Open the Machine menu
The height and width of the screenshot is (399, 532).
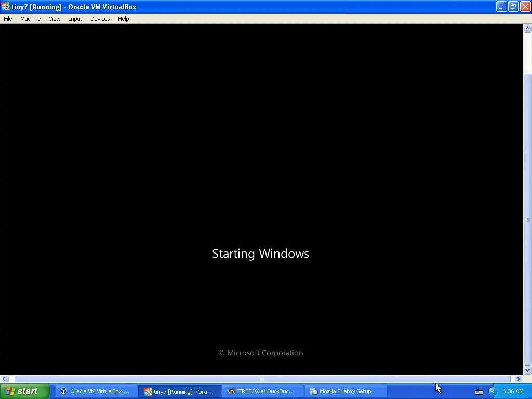(x=30, y=19)
